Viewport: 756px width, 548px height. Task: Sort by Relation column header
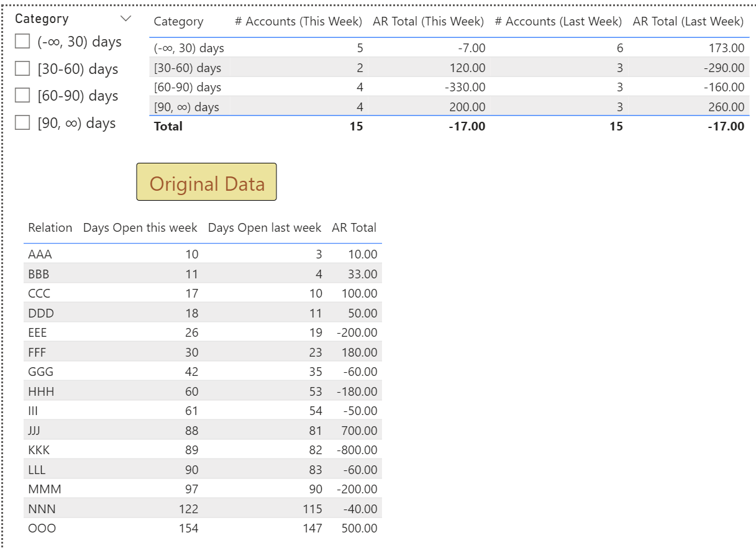[x=50, y=227]
